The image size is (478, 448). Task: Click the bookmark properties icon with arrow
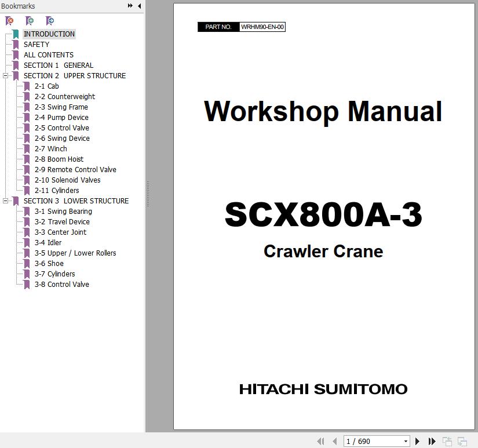tap(50, 21)
